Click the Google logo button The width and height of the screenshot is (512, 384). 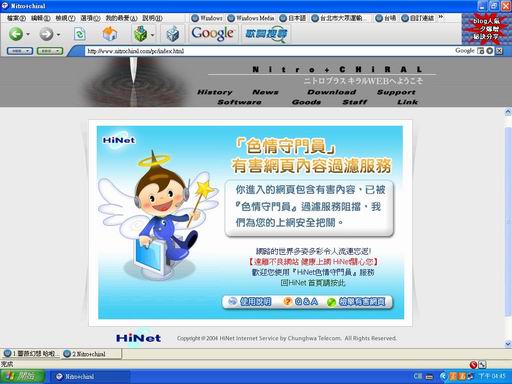coord(213,33)
